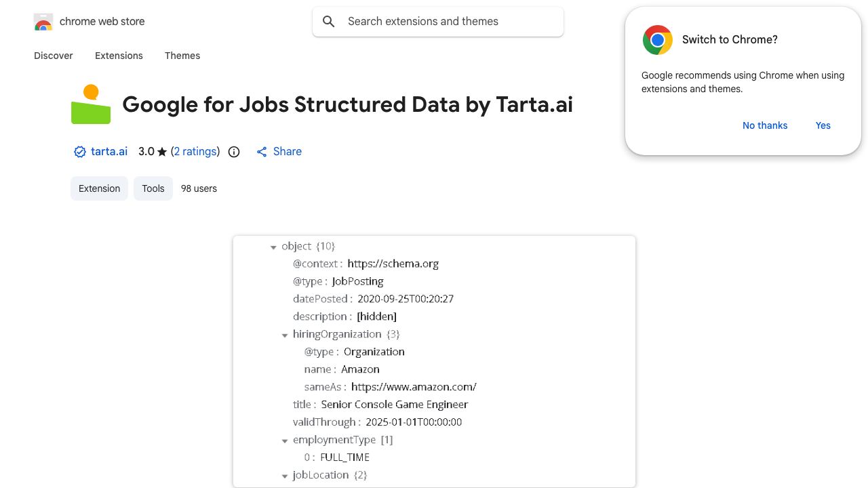Collapse the hiringOrganization {3} node
This screenshot has width=868, height=488.
click(285, 335)
